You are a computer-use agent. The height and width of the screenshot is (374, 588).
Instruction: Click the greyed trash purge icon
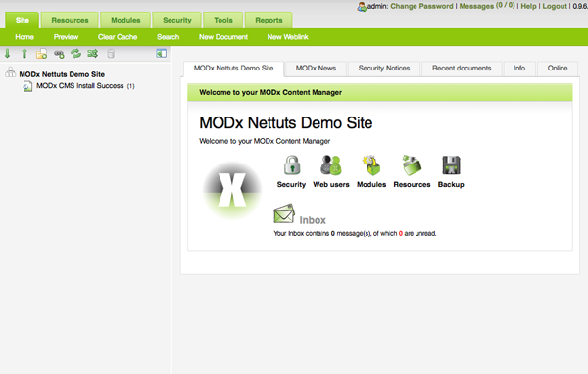point(111,54)
